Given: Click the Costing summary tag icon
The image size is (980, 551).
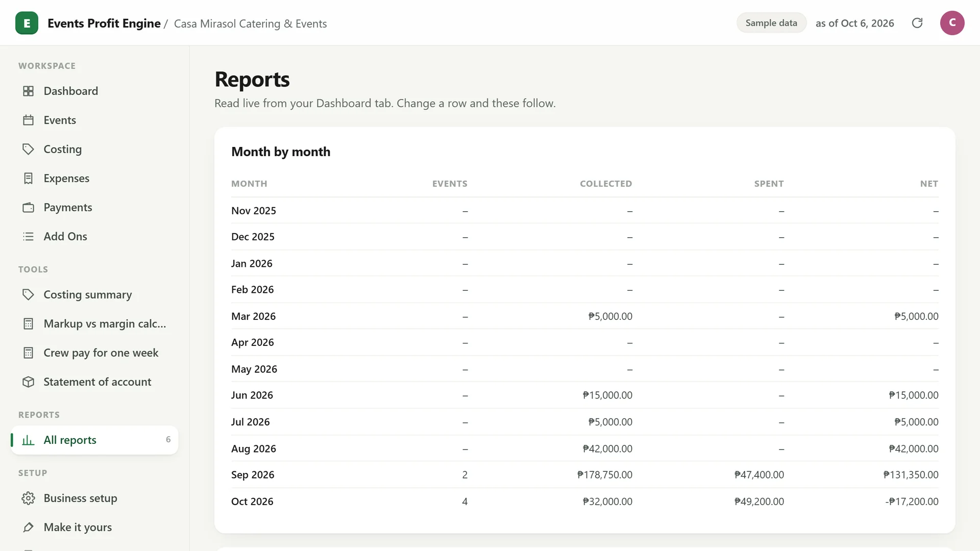Looking at the screenshot, I should (x=29, y=294).
